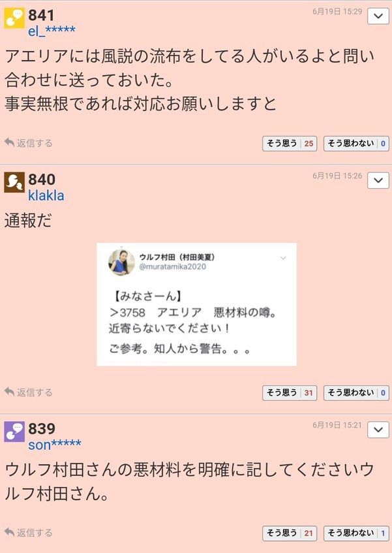This screenshot has width=392, height=553.
Task: Expand the dropdown menu for post 839
Action: coord(378,430)
